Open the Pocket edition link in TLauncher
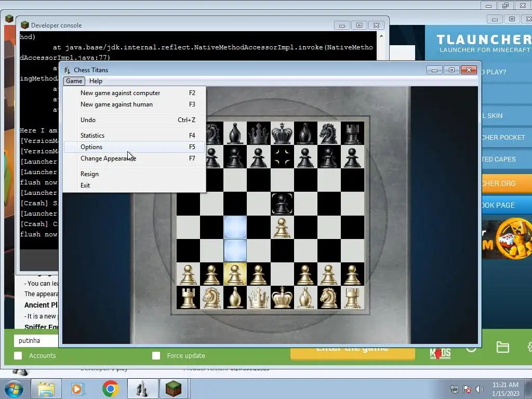532x399 pixels. click(507, 137)
